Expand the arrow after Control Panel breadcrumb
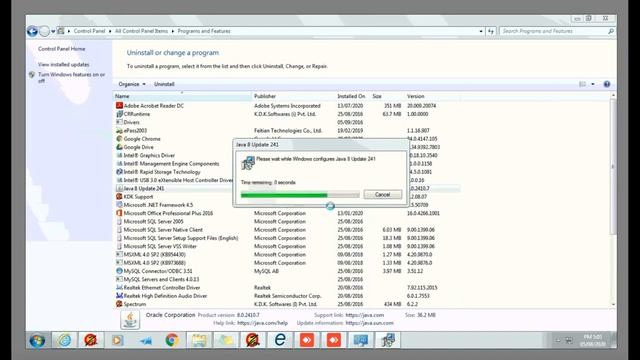The height and width of the screenshot is (360, 640). coord(110,31)
